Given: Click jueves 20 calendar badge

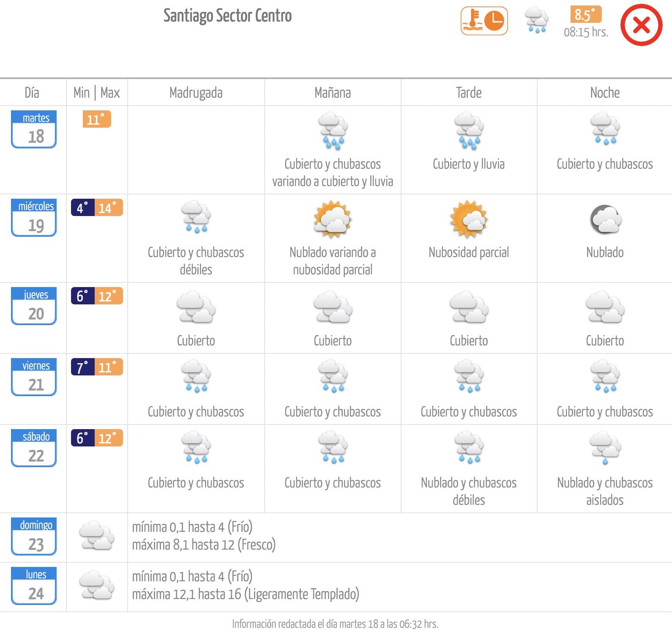Looking at the screenshot, I should point(34,306).
